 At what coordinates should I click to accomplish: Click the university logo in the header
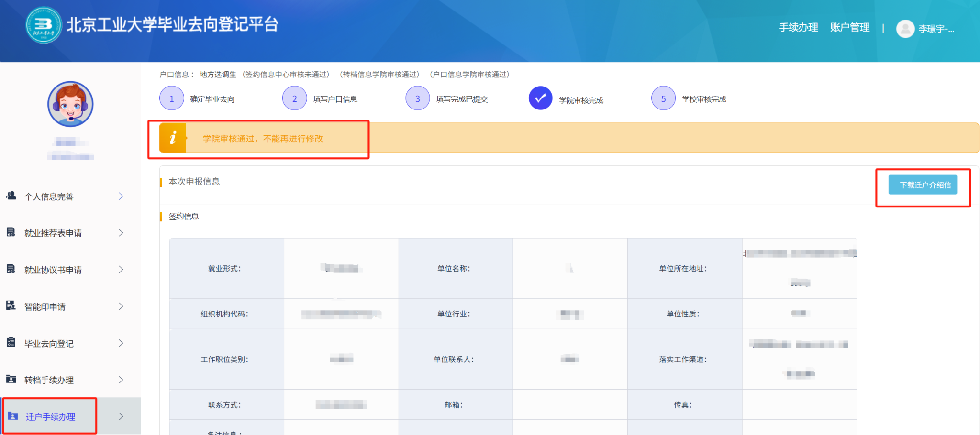tap(44, 25)
